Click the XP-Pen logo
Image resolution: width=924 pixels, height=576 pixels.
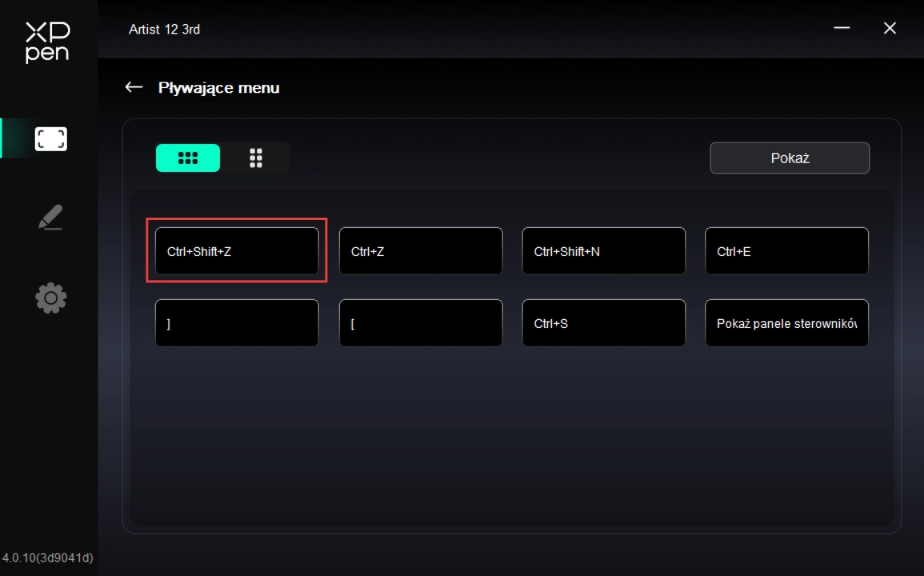coord(47,42)
